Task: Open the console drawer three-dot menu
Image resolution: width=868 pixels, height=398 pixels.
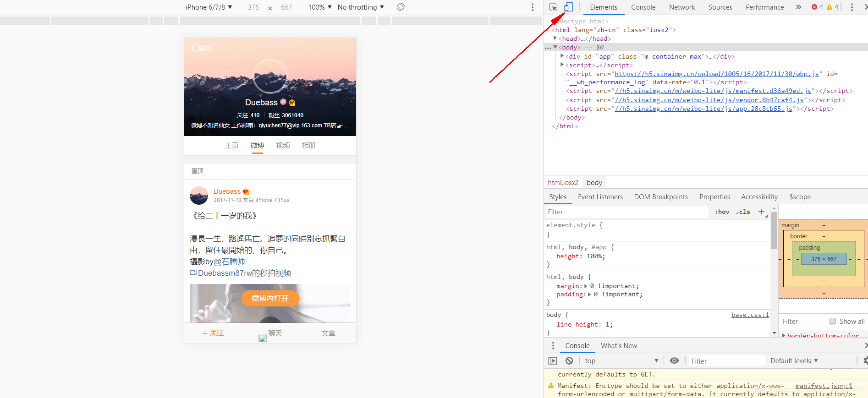Action: pyautogui.click(x=553, y=346)
